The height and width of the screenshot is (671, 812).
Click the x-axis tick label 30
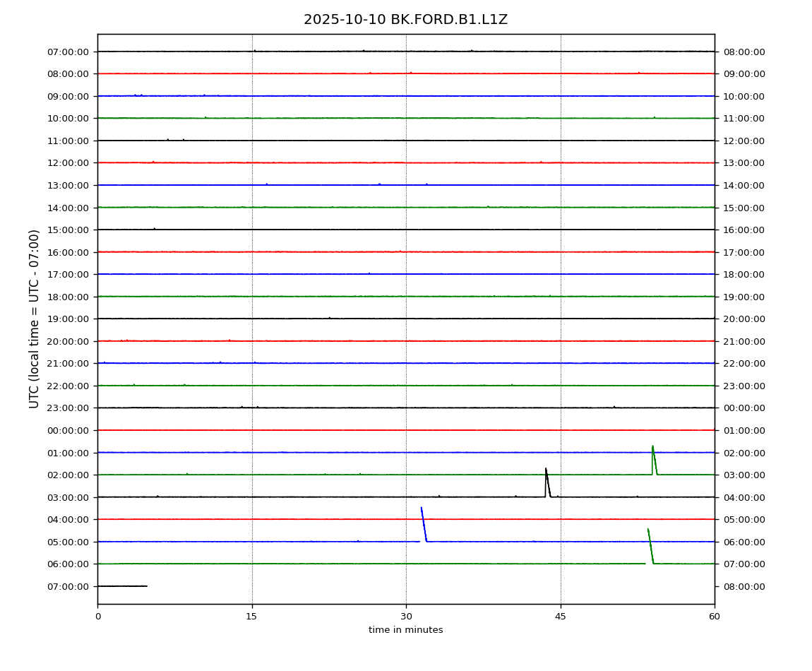click(406, 617)
